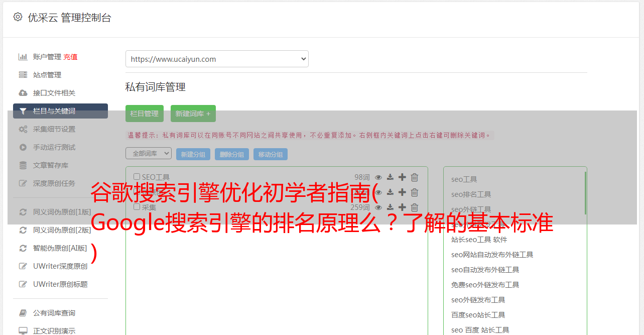Select keyword seo排名工具 in the right list

[x=471, y=194]
